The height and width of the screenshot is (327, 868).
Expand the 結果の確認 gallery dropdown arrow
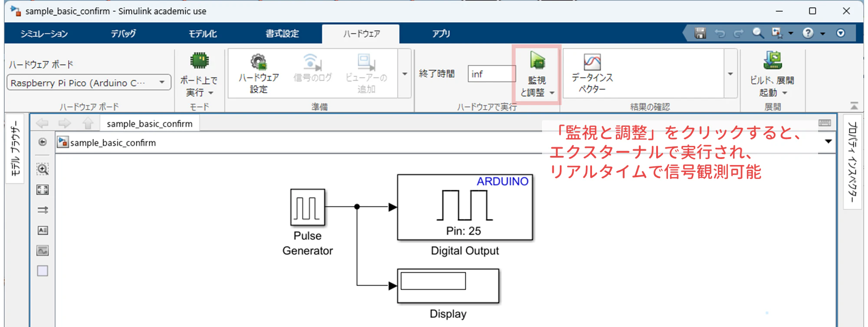[x=731, y=73]
